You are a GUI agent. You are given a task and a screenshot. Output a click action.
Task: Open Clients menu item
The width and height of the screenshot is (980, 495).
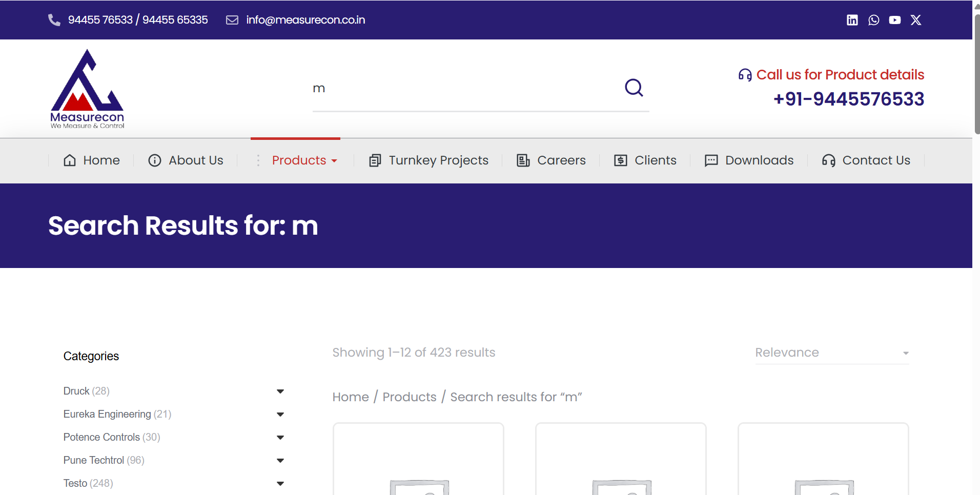(656, 160)
